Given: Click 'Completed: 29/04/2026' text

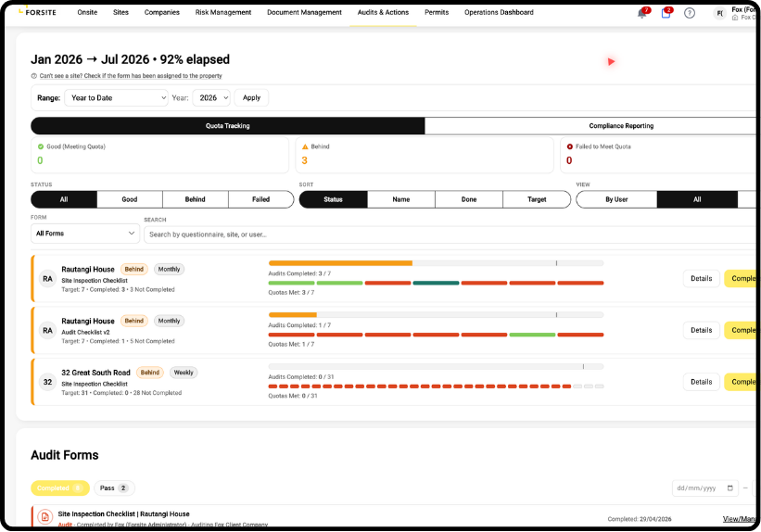Looking at the screenshot, I should (640, 519).
